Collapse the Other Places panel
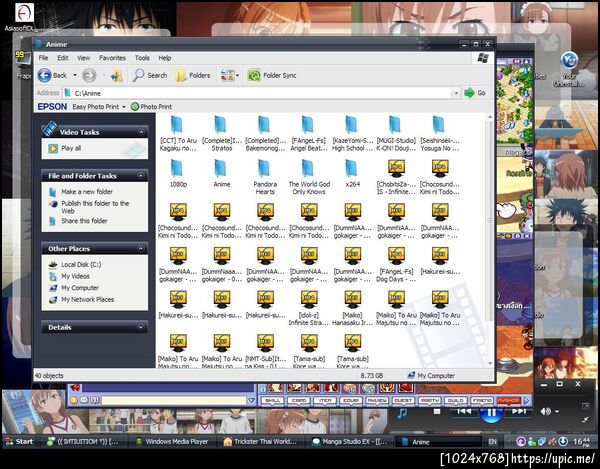This screenshot has width=600, height=469. point(141,249)
